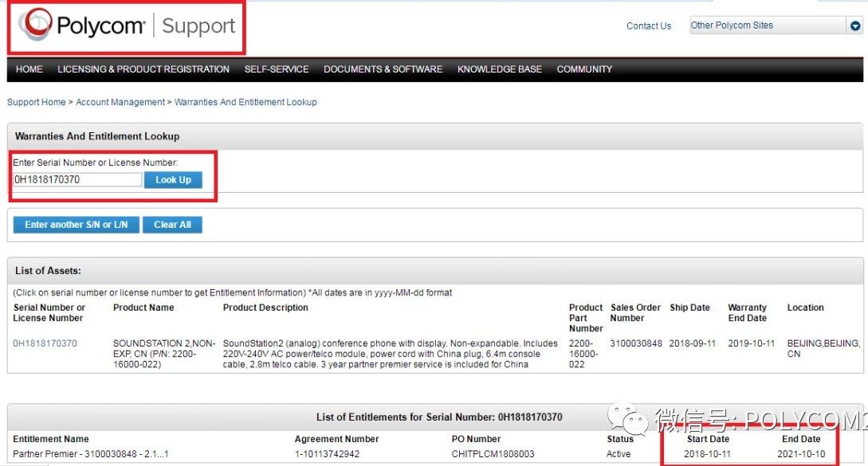Click location BEIJING,BEIJING, CN cell
The height and width of the screenshot is (466, 868).
point(823,349)
